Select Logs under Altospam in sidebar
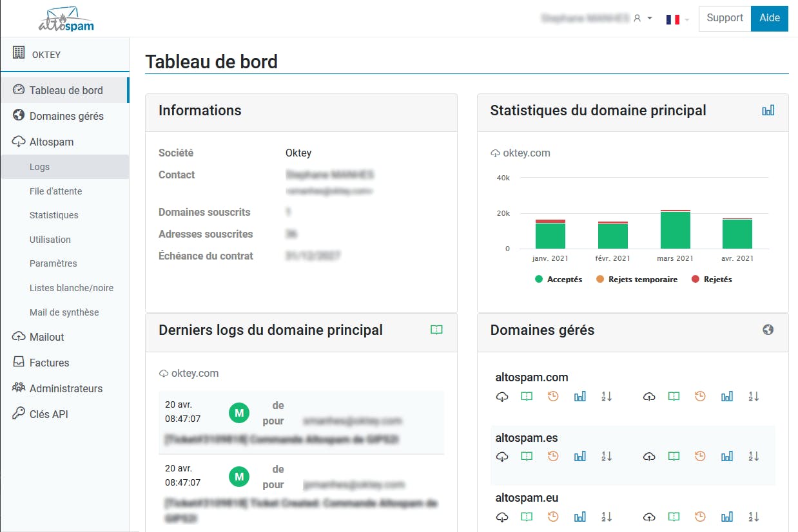 64,167
